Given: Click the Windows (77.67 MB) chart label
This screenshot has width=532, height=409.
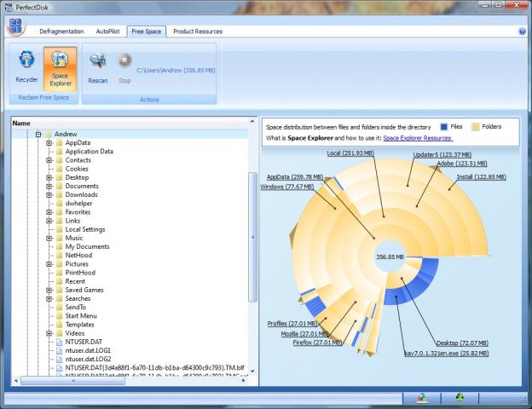Looking at the screenshot, I should pos(287,187).
